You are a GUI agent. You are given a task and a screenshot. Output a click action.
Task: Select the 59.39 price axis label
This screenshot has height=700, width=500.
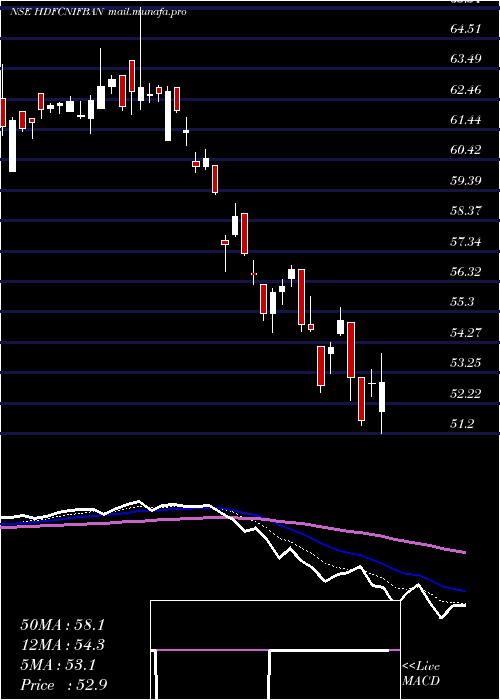tap(465, 180)
